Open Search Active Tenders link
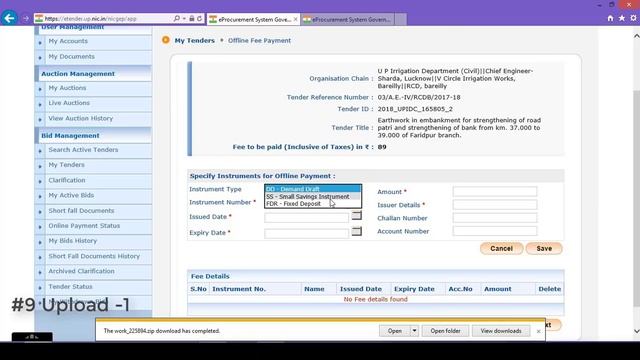The width and height of the screenshot is (640, 360). [83, 150]
